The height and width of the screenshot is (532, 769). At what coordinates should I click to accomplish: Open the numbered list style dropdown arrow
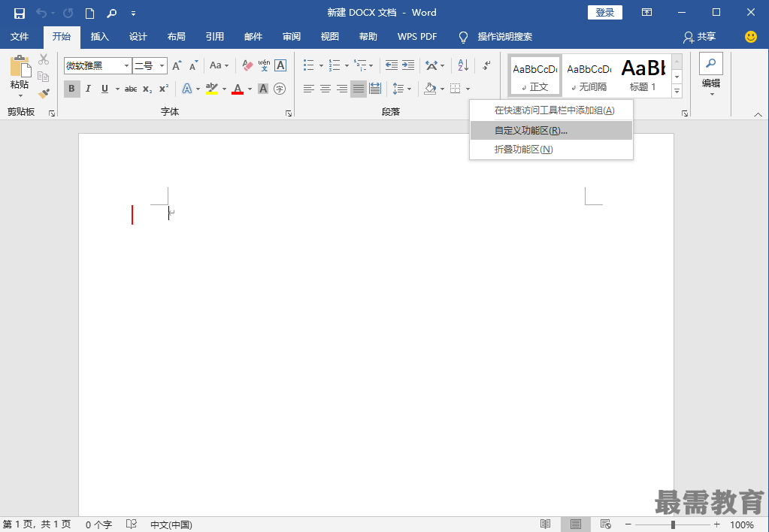[347, 65]
